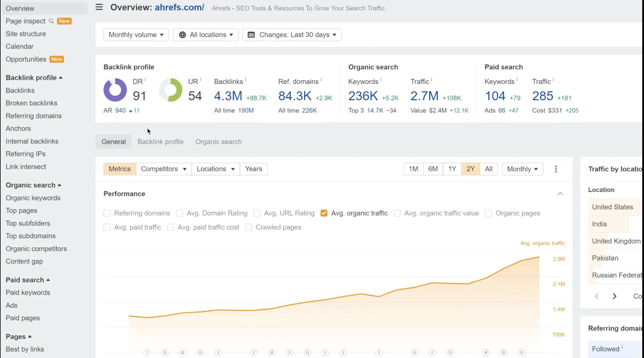Click the Organic search Traffic info icon
This screenshot has height=358, width=644.
coord(431,79)
